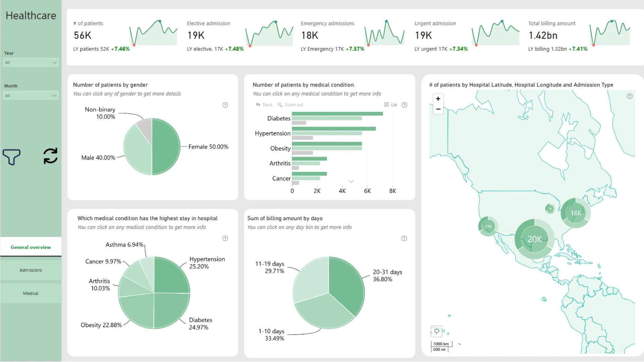Open the Year dropdown filter

(31, 63)
